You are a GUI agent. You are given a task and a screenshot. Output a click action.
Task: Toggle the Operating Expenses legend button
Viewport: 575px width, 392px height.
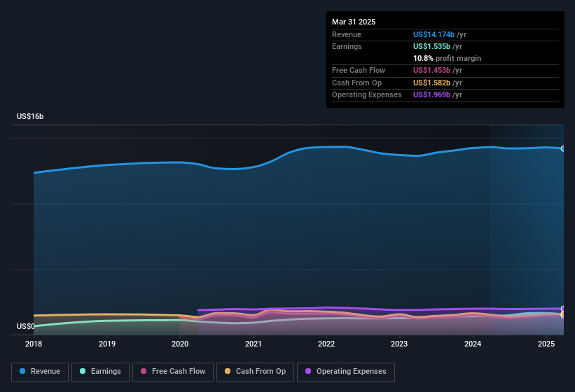click(346, 372)
